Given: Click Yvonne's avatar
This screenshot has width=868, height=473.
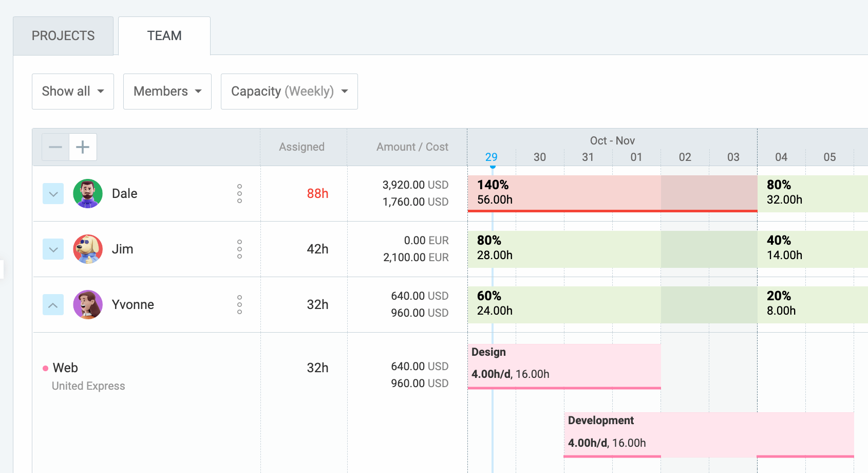Looking at the screenshot, I should pyautogui.click(x=88, y=305).
